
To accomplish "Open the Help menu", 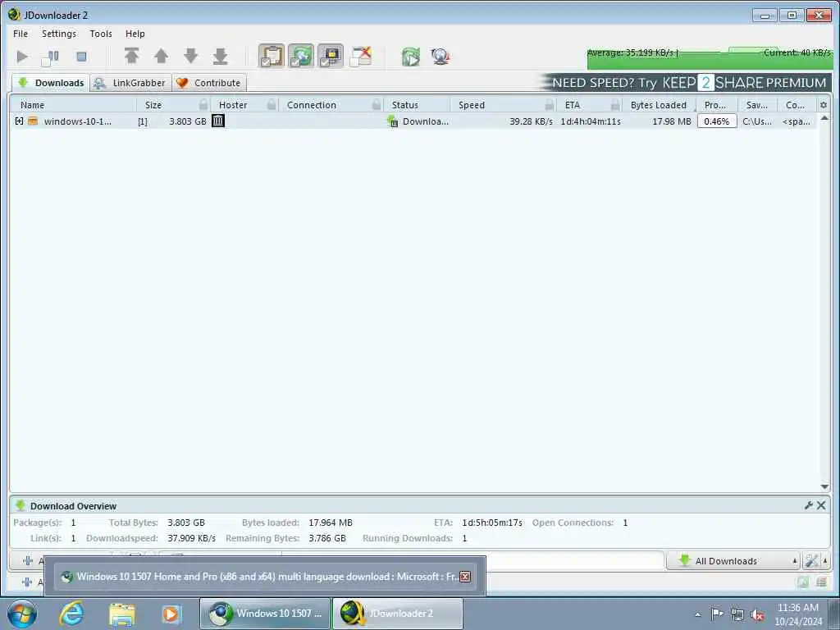I will point(135,33).
